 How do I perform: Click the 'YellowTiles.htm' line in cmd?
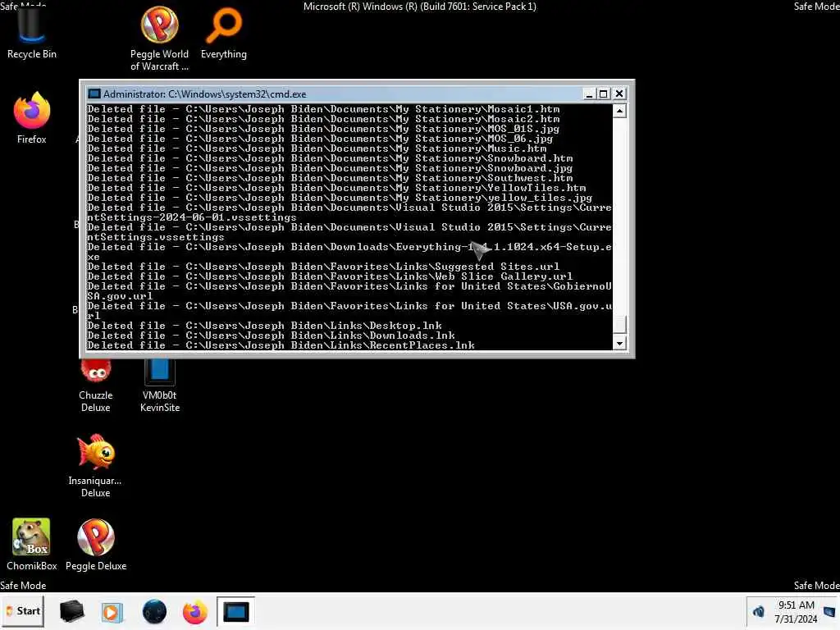click(x=336, y=188)
